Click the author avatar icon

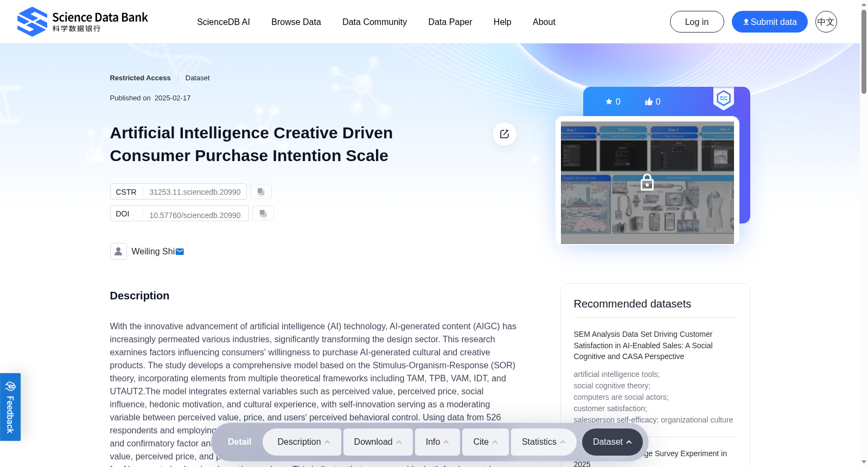point(118,251)
